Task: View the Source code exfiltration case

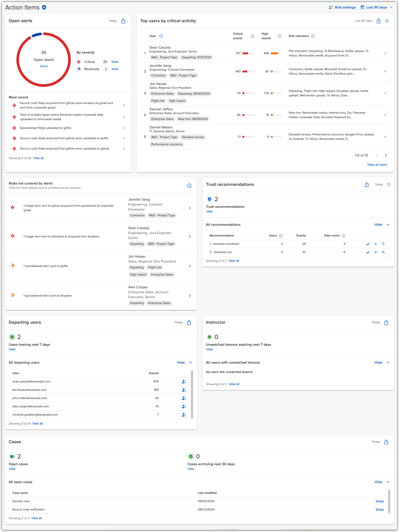Action: click(379, 509)
